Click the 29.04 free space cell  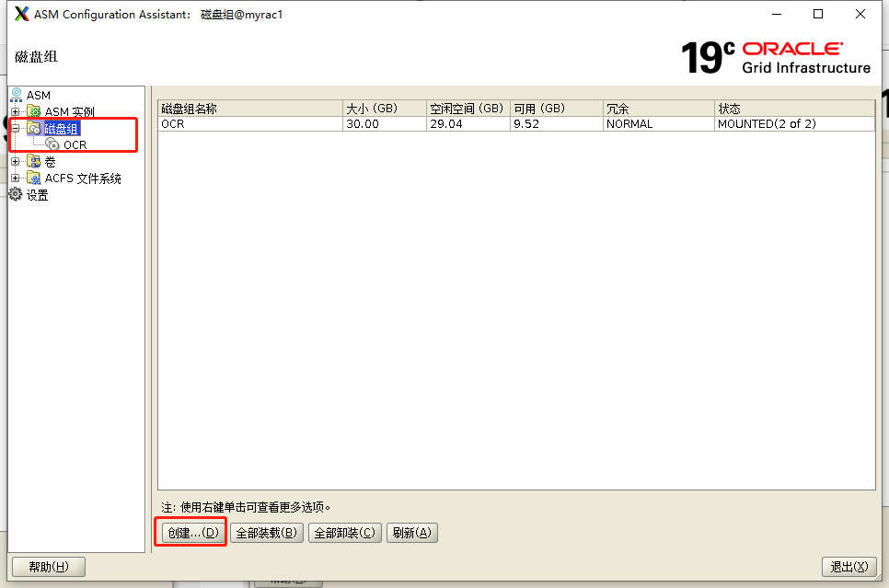(x=468, y=123)
